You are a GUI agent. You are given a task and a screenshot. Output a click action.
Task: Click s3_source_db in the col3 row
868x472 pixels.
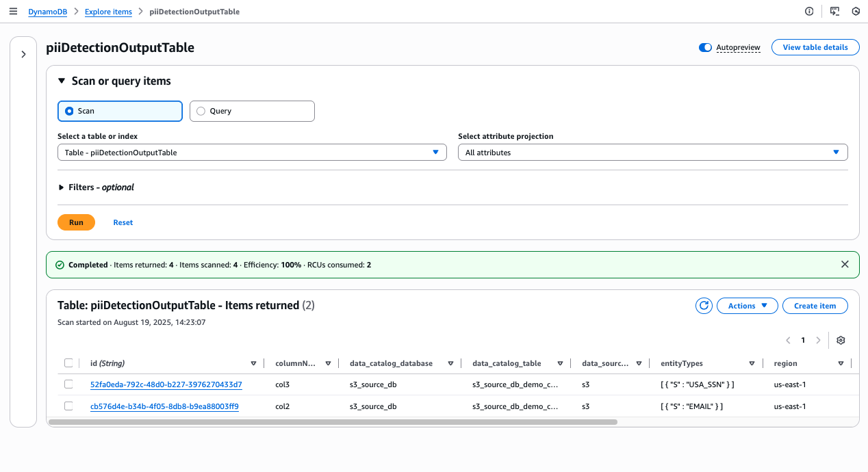(x=373, y=384)
